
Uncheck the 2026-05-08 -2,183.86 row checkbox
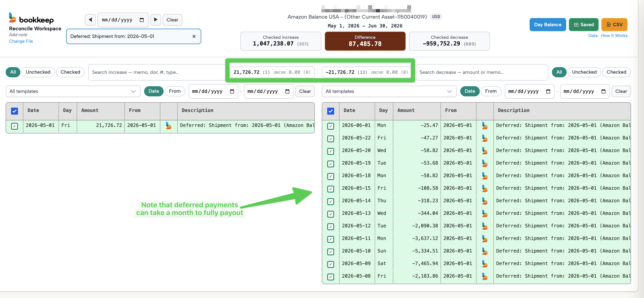[x=330, y=277]
